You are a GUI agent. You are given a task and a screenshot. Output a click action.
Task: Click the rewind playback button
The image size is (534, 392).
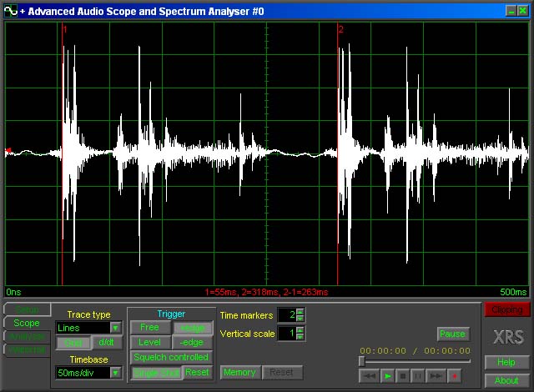[x=369, y=376]
